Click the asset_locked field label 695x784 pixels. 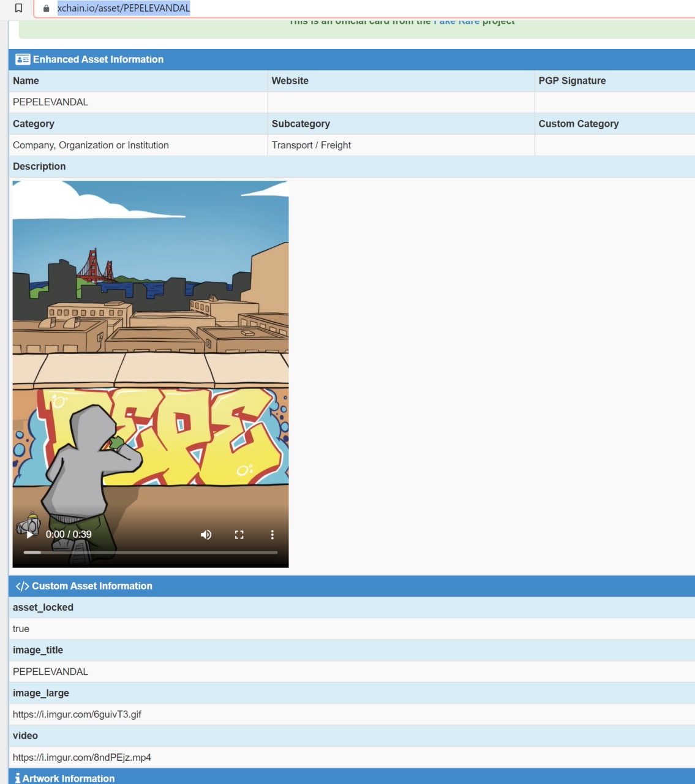coord(43,608)
